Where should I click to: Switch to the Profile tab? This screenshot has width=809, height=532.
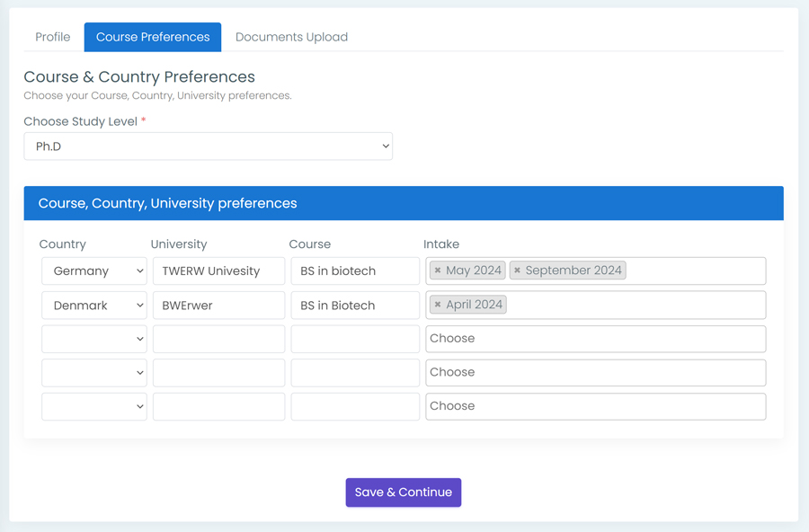pyautogui.click(x=53, y=37)
